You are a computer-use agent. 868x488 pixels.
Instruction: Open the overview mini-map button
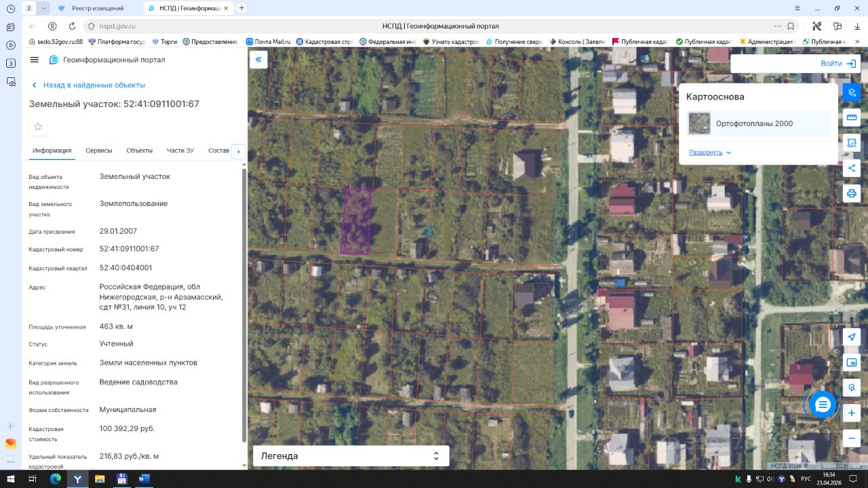click(852, 362)
